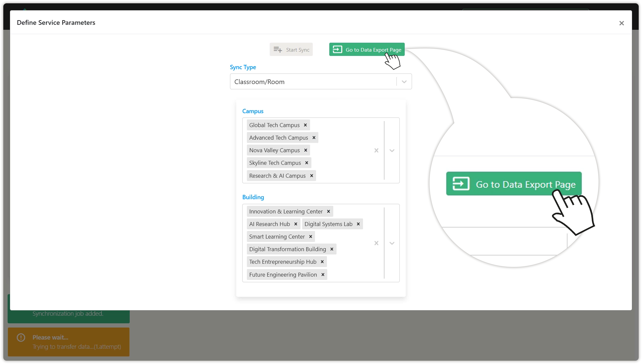Clear all selected campuses
Image resolution: width=642 pixels, height=364 pixels.
[x=376, y=151]
